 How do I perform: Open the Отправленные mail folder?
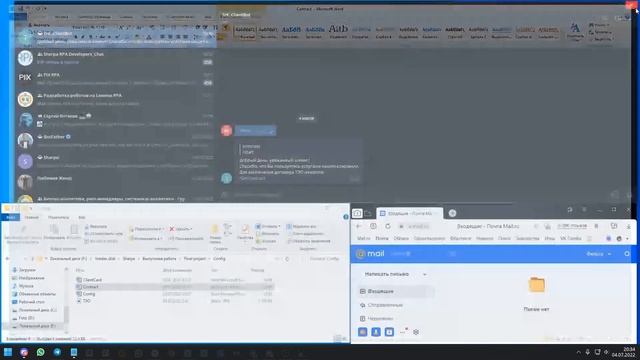click(382, 305)
